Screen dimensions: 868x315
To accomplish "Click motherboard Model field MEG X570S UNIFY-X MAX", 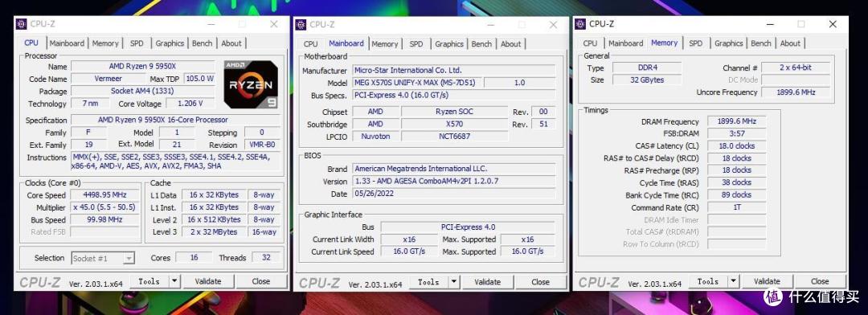I will click(417, 83).
